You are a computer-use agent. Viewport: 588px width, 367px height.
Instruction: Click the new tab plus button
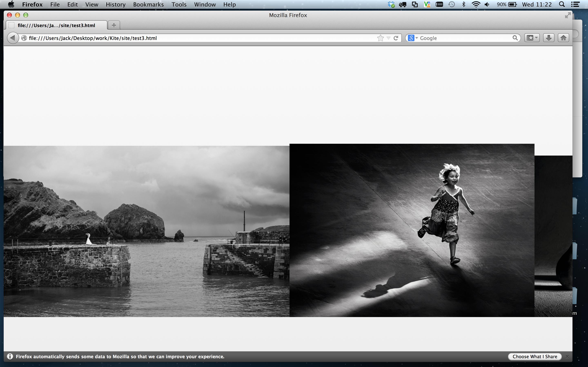point(114,25)
